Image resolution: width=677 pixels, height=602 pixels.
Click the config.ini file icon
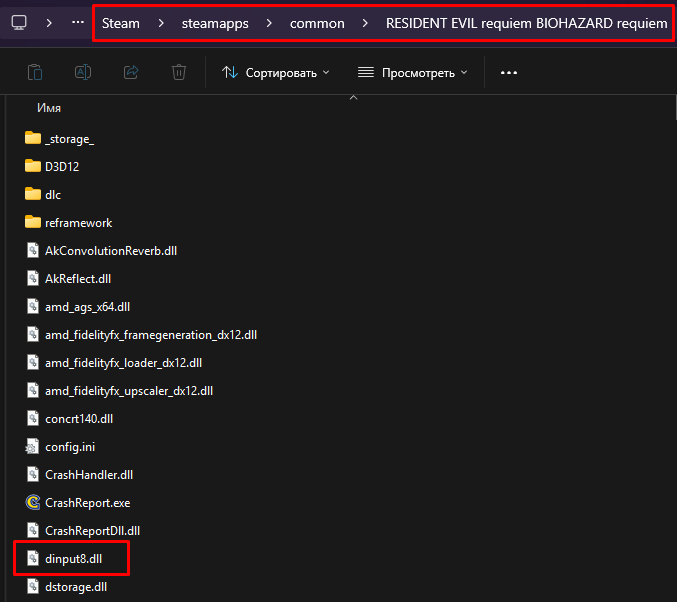(33, 446)
